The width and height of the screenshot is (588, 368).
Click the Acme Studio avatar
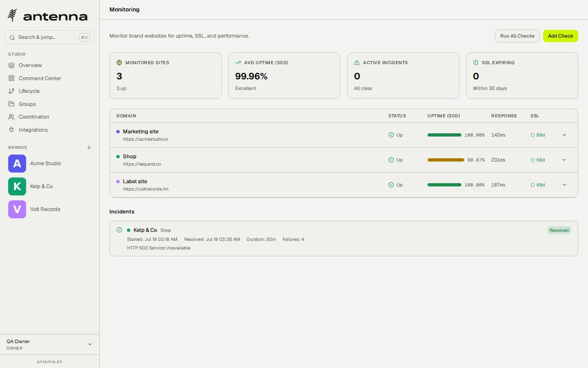pyautogui.click(x=17, y=164)
